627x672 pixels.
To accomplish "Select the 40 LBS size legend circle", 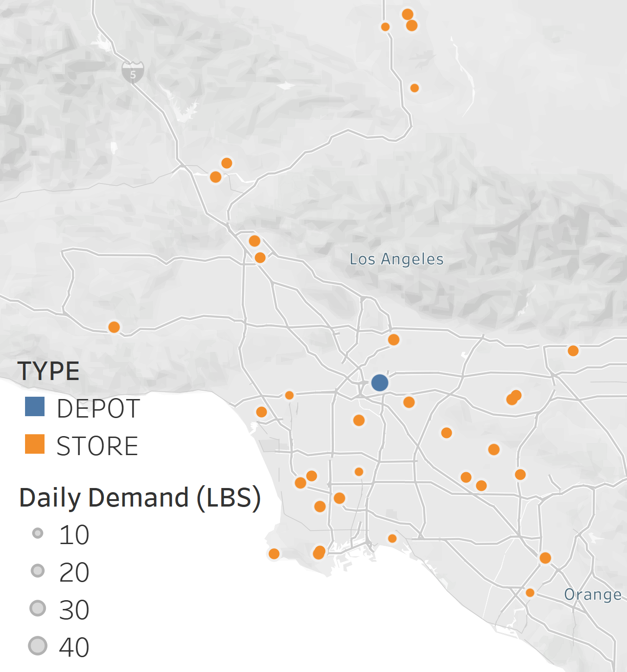I will (x=38, y=646).
